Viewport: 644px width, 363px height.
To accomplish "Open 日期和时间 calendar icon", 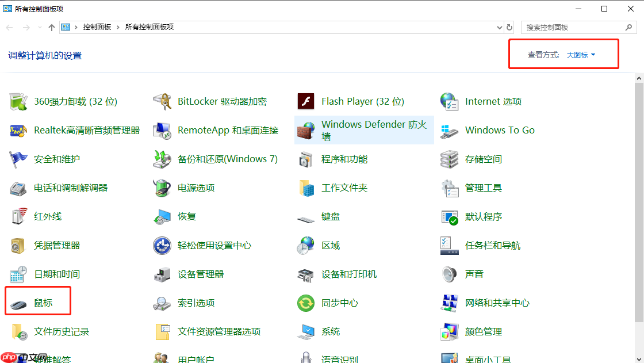I will pos(18,274).
